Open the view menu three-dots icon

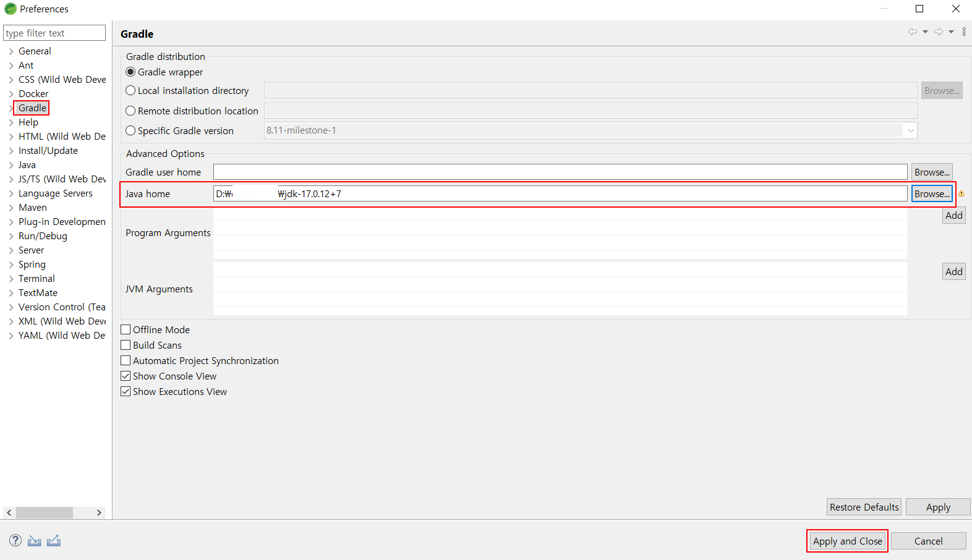point(964,32)
